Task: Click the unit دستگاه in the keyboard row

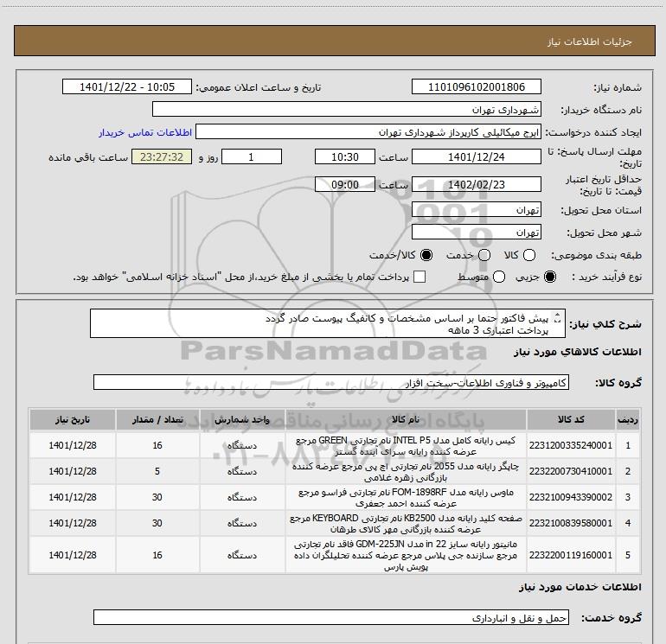Action: 242,523
